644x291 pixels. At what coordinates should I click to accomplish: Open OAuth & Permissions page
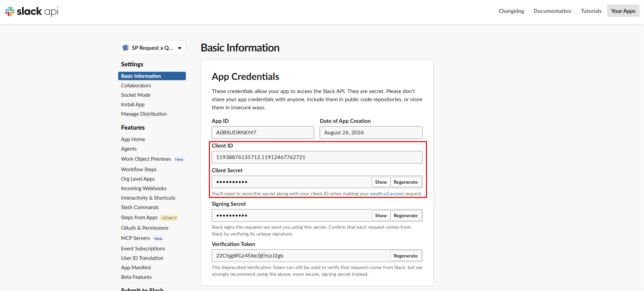click(145, 228)
